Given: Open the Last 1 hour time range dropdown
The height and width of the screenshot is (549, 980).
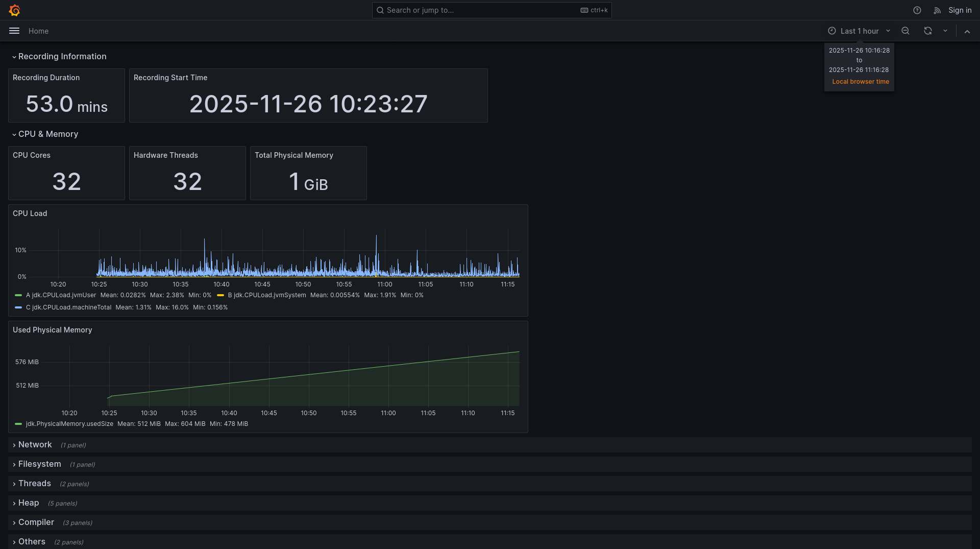Looking at the screenshot, I should (860, 31).
